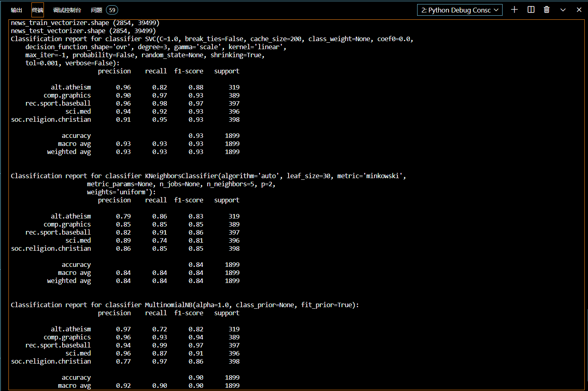Click SVC classification report header line
The height and width of the screenshot is (391, 588).
click(212, 39)
